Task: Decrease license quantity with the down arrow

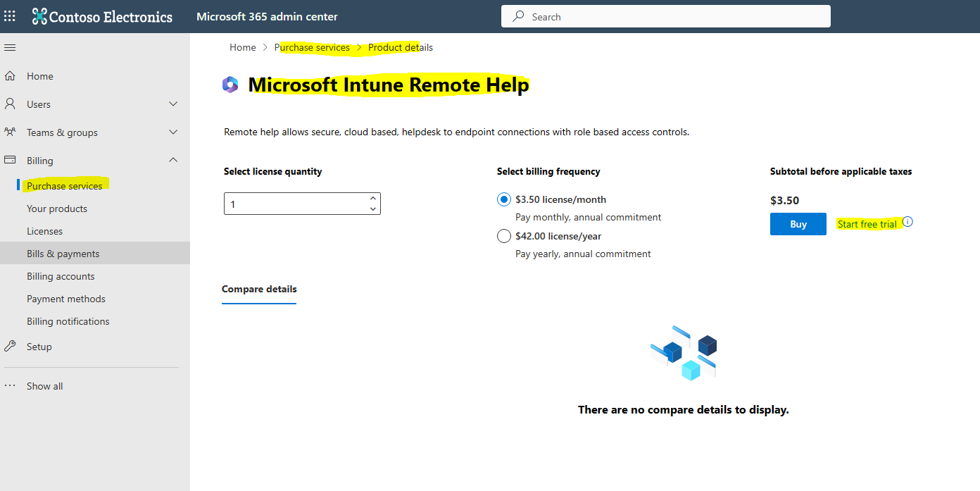Action: pyautogui.click(x=373, y=209)
